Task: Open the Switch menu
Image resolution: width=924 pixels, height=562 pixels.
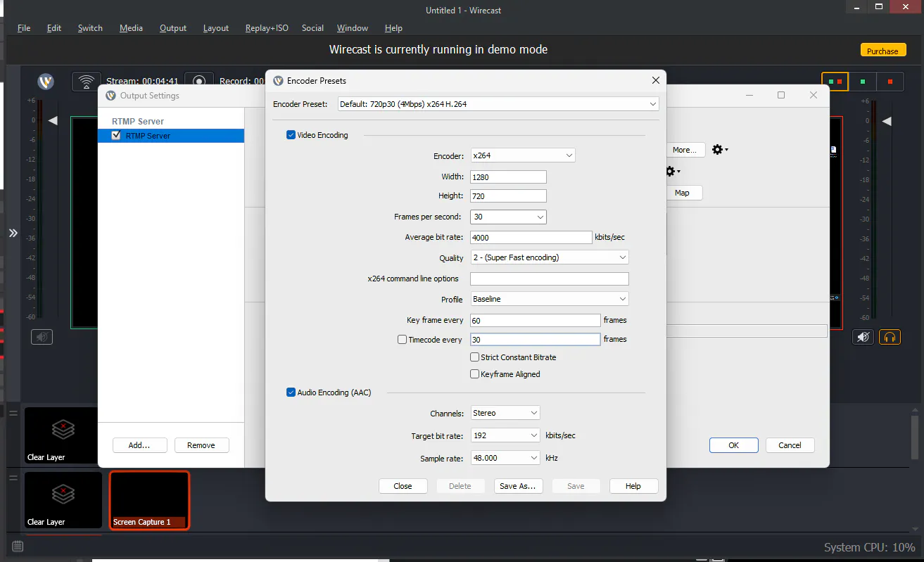Action: [x=90, y=28]
